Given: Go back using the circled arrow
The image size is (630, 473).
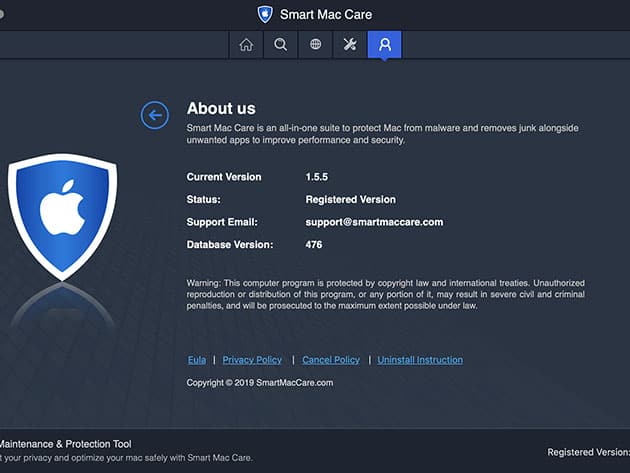Looking at the screenshot, I should [x=154, y=115].
